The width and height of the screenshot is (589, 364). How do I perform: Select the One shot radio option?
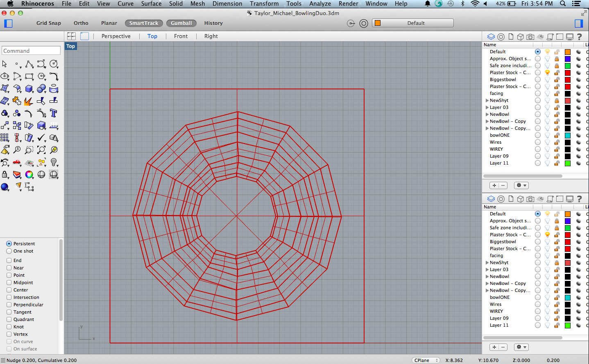(x=9, y=251)
